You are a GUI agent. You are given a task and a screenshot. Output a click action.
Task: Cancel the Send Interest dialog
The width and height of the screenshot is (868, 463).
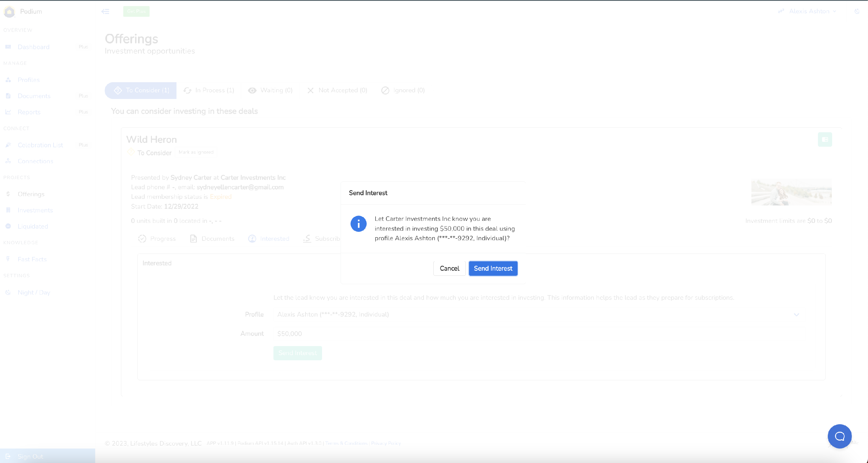tap(450, 268)
